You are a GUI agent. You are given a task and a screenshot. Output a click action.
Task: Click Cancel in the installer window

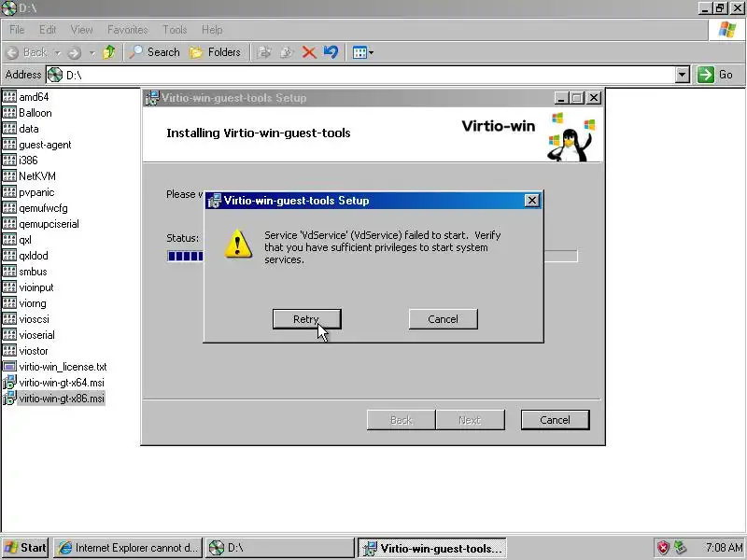[x=555, y=420]
